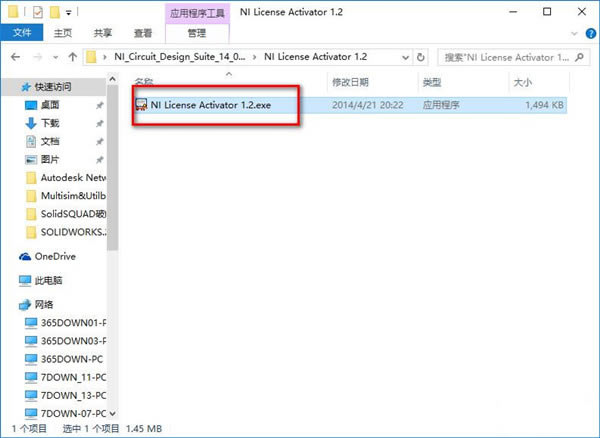Click the OneDrive cloud icon

click(25, 256)
